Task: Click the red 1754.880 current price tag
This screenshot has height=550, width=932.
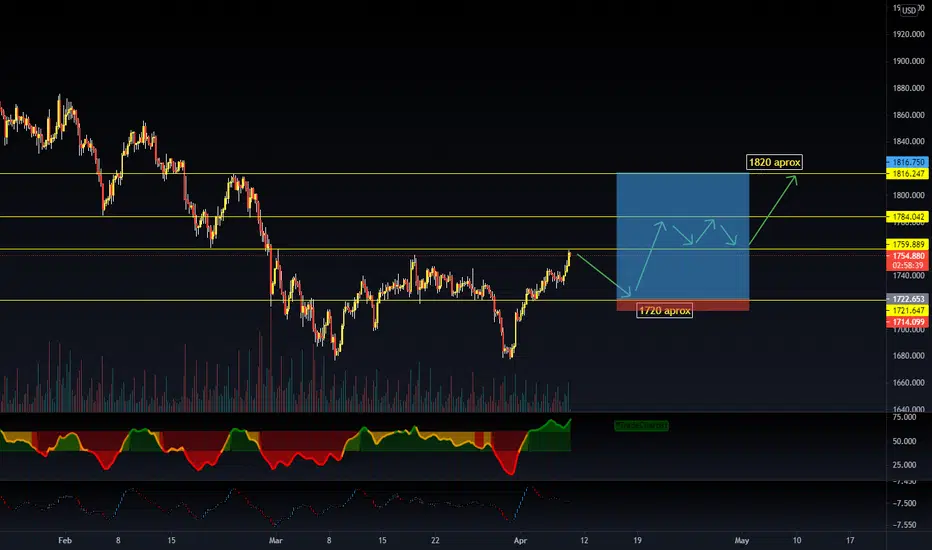Action: 906,256
